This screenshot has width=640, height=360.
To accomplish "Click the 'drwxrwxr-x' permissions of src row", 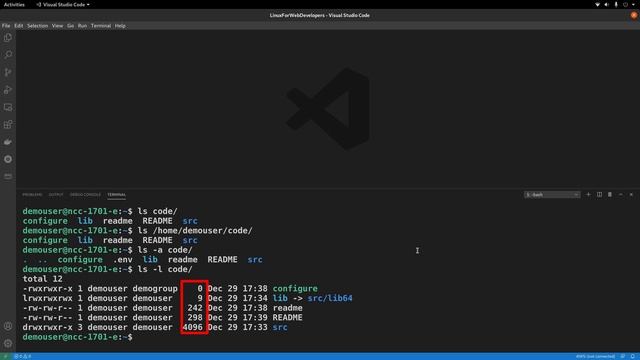I will 47,327.
